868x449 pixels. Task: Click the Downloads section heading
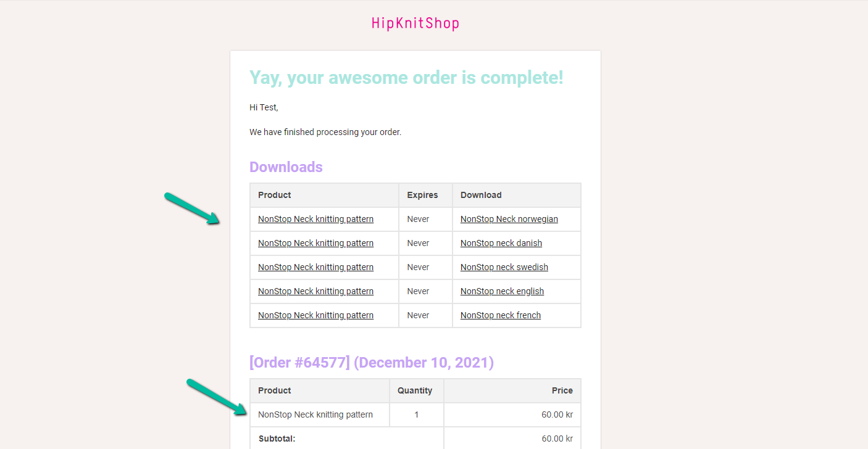pyautogui.click(x=286, y=167)
